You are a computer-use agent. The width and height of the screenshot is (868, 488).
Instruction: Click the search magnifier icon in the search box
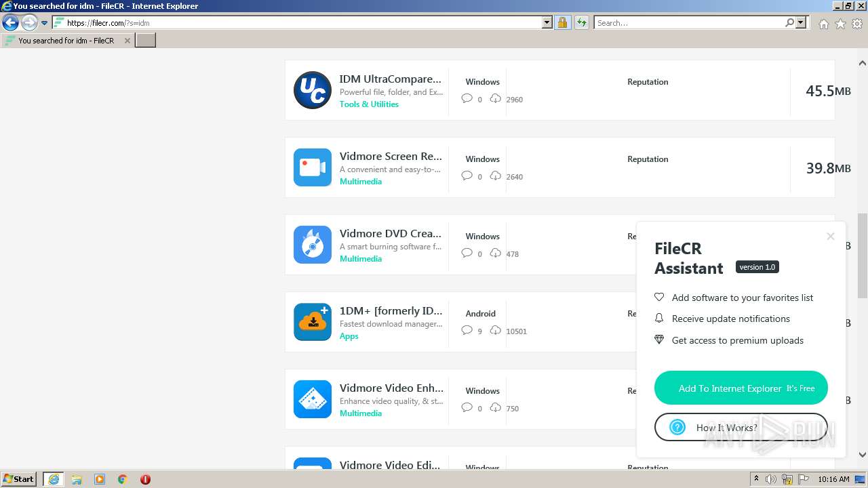(789, 22)
